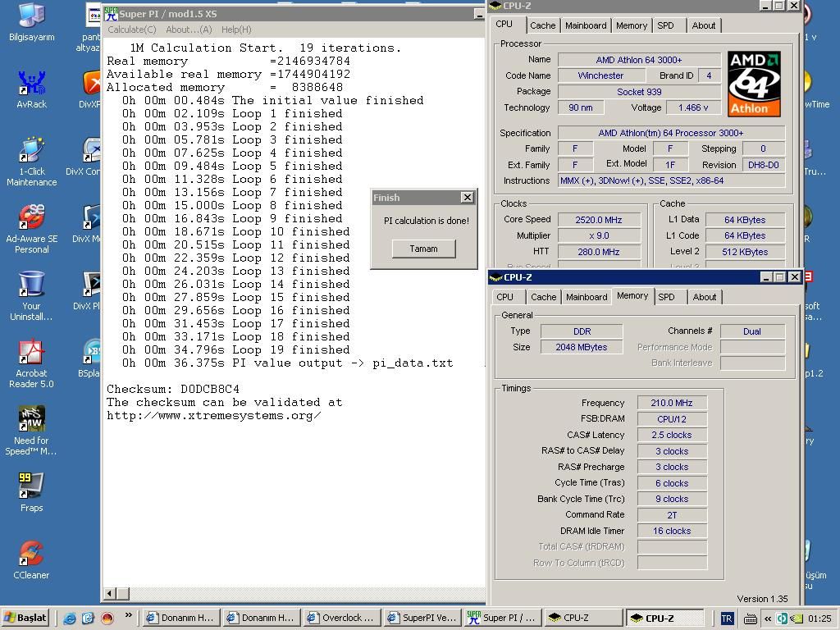Click the Outlook Express Quick Launch icon

(89, 619)
